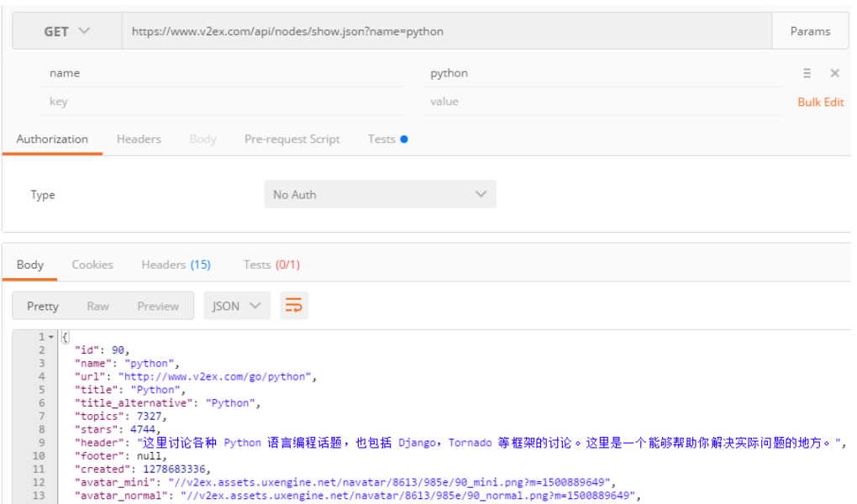This screenshot has height=504, width=857.
Task: Click the request URL input field
Action: click(x=445, y=31)
